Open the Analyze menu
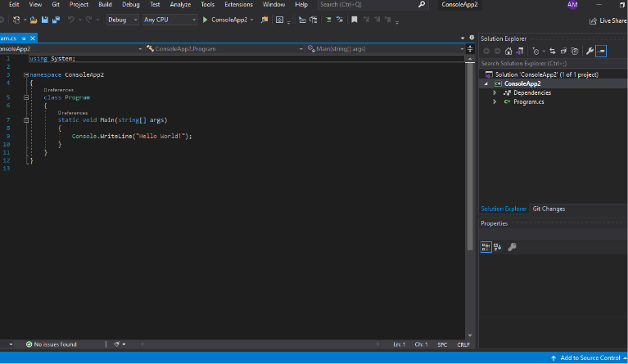Screen dimensions: 628x364 180,5
